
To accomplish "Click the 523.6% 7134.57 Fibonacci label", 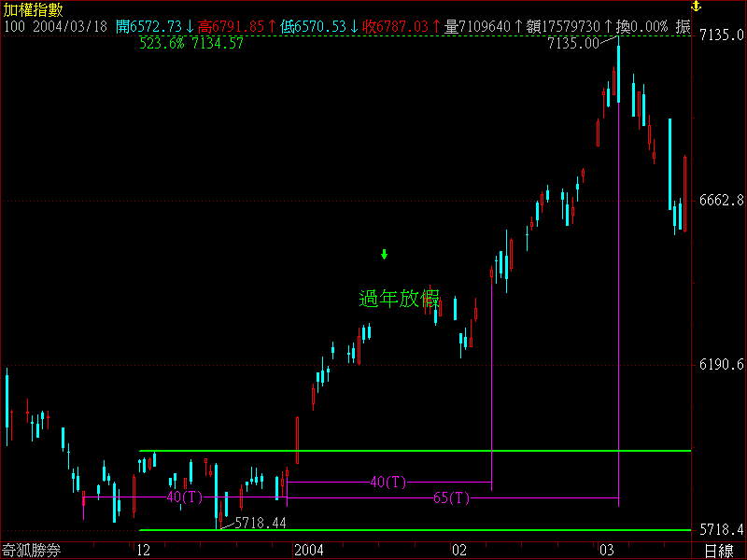I will (x=191, y=44).
